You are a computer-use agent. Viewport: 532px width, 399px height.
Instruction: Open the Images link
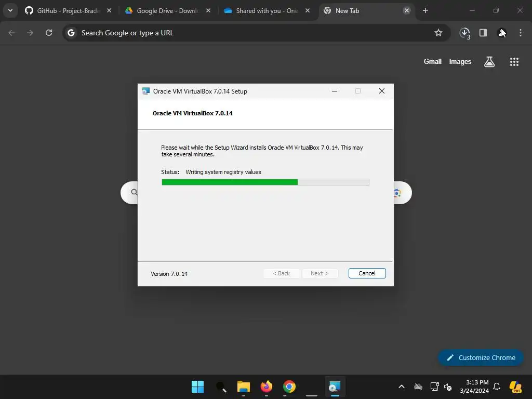pyautogui.click(x=460, y=61)
